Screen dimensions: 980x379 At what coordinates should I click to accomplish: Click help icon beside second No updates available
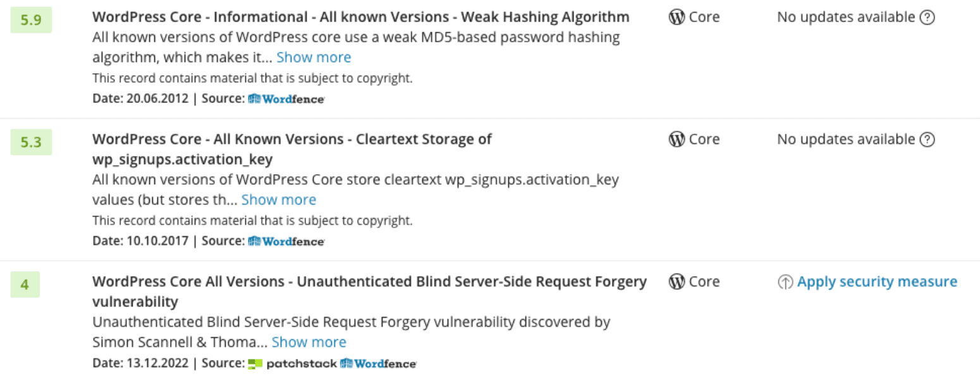[x=927, y=140]
